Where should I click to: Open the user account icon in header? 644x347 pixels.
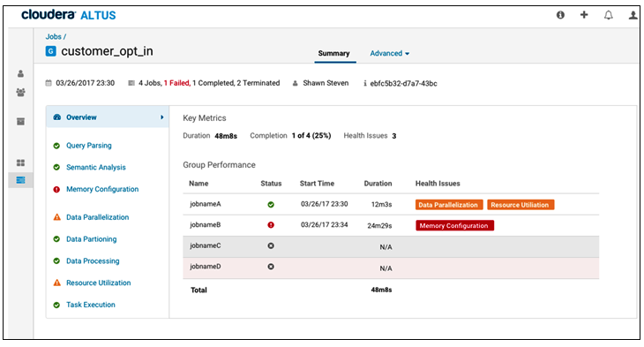click(633, 15)
